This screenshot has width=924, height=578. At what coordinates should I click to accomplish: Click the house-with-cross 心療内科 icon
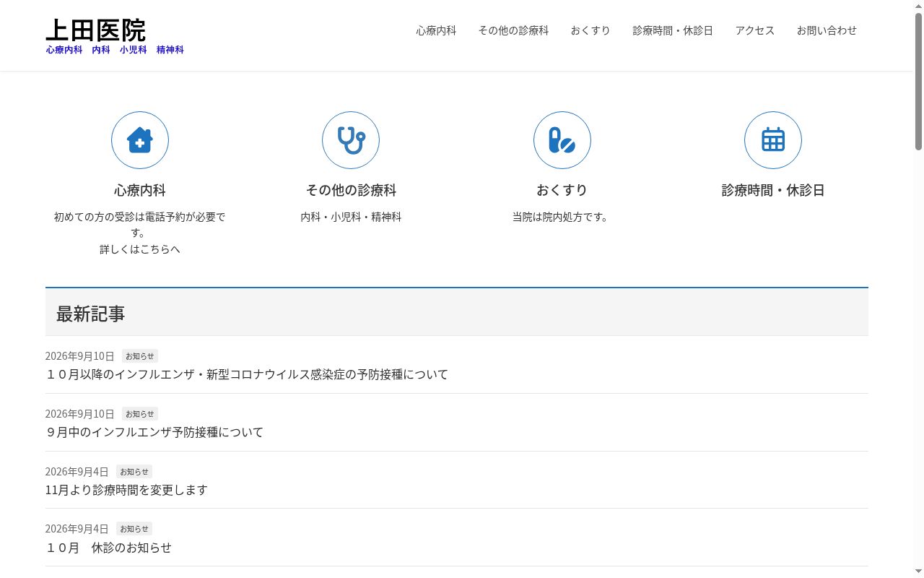pos(140,140)
